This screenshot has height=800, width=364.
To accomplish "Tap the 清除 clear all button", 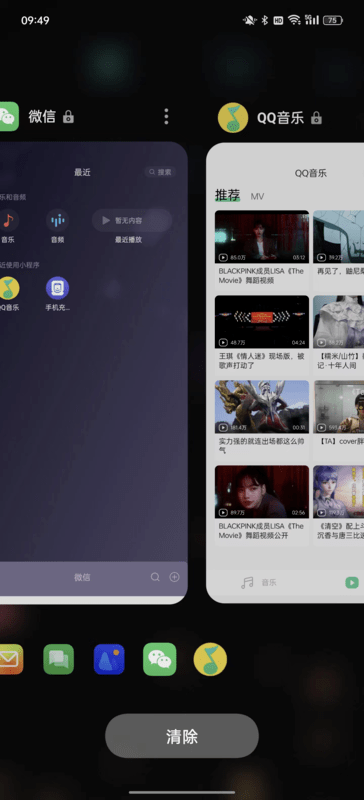I will pos(182,736).
